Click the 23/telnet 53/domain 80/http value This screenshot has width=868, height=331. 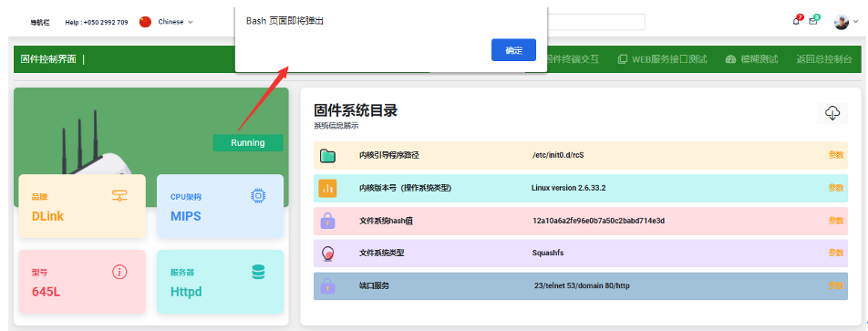click(x=582, y=285)
